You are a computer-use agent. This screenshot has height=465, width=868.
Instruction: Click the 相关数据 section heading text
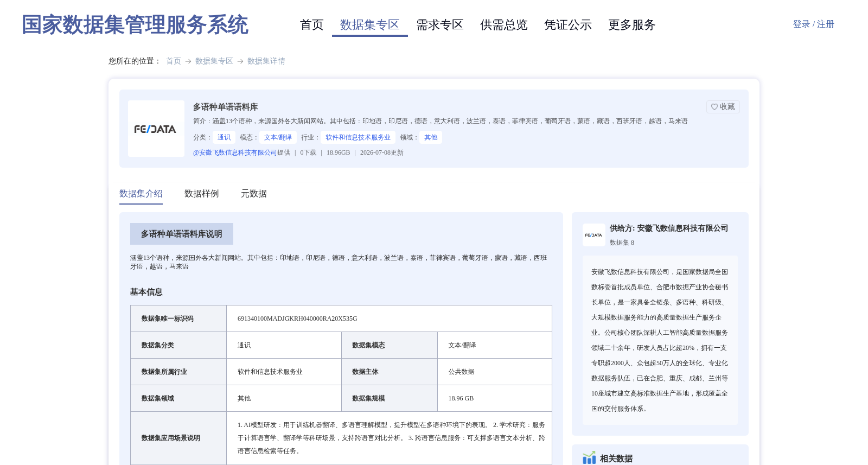click(616, 458)
